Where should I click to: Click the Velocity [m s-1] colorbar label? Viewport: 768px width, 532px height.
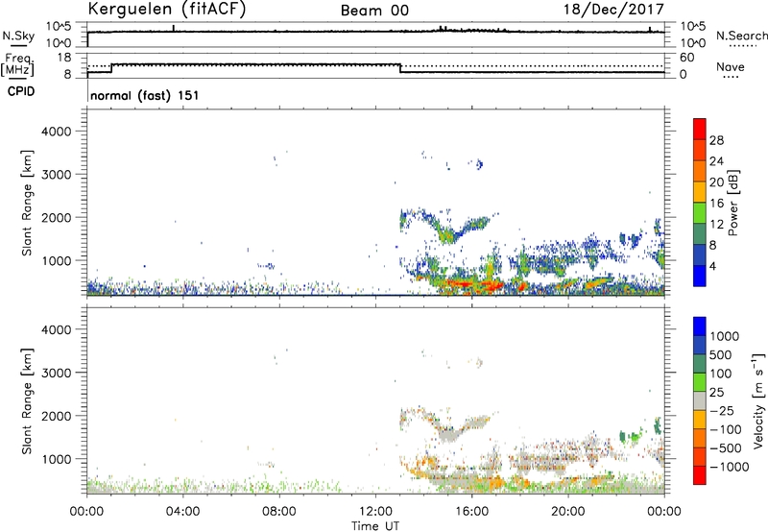coord(758,400)
